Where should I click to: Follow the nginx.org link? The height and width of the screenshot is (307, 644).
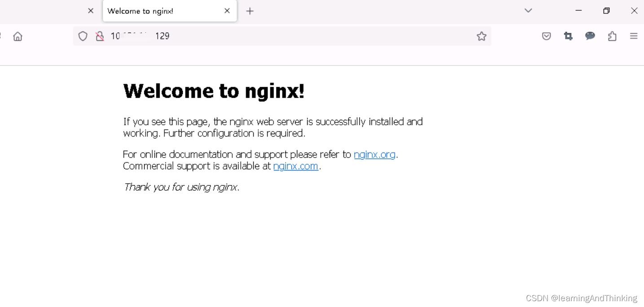click(x=375, y=154)
